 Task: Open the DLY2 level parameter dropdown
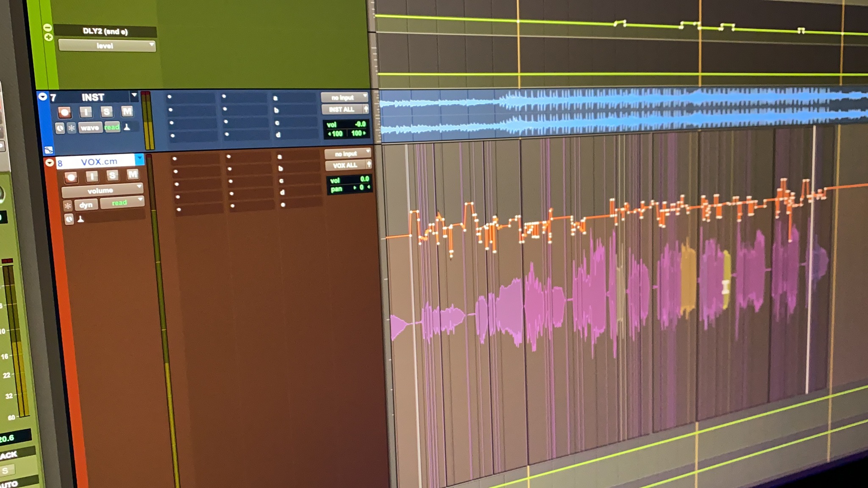click(x=107, y=46)
